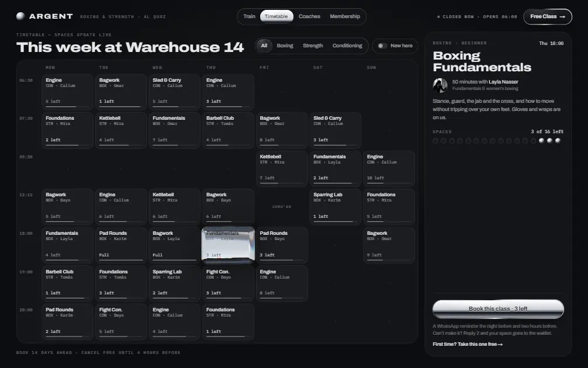Image resolution: width=588 pixels, height=368 pixels.
Task: Open the Membership tab
Action: point(345,16)
